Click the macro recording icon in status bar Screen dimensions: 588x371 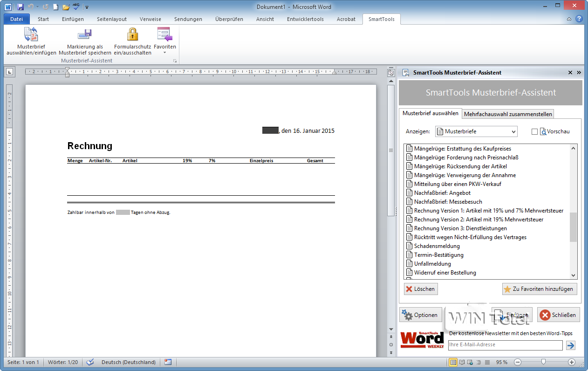tap(168, 362)
